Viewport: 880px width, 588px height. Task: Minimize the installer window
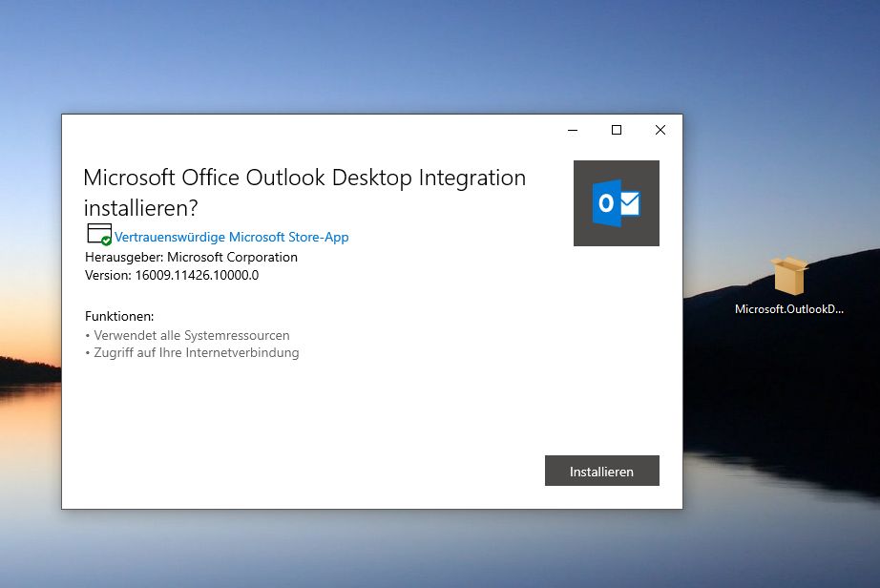coord(573,130)
